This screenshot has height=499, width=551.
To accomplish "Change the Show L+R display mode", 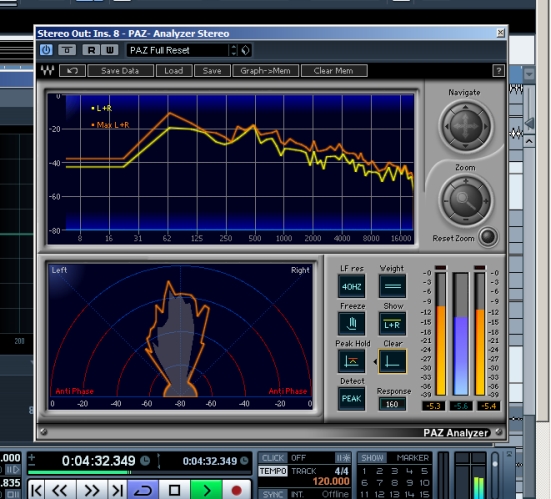I will (393, 324).
